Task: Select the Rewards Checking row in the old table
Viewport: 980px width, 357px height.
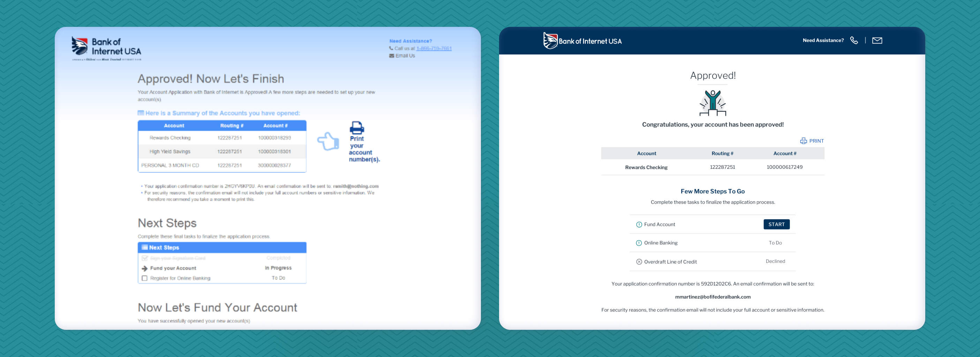Action: pyautogui.click(x=222, y=138)
